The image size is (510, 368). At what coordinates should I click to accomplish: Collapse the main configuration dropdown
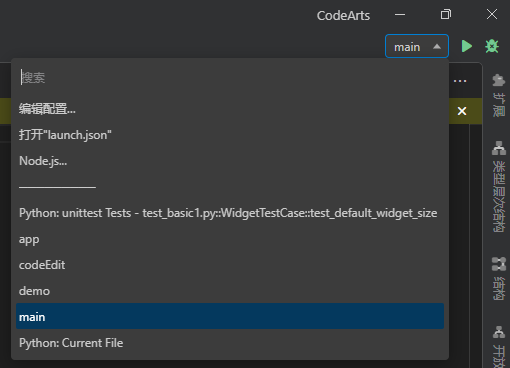(417, 46)
